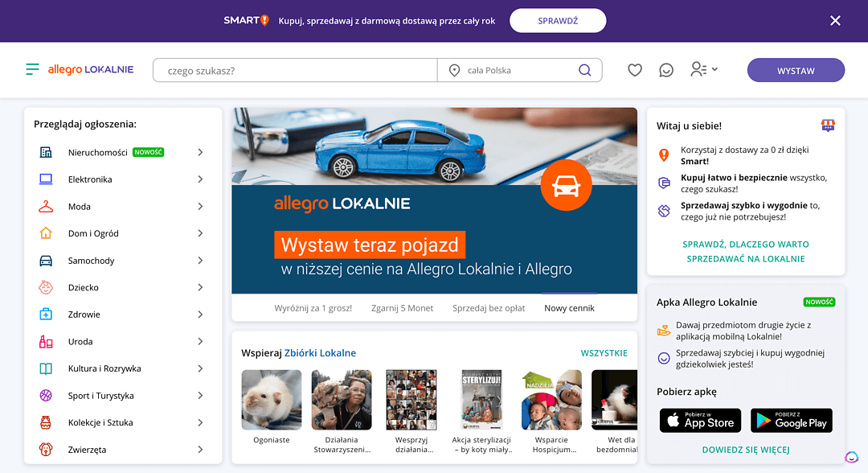
Task: Expand Kolekcje i Sztuka category chevron
Action: pyautogui.click(x=200, y=422)
